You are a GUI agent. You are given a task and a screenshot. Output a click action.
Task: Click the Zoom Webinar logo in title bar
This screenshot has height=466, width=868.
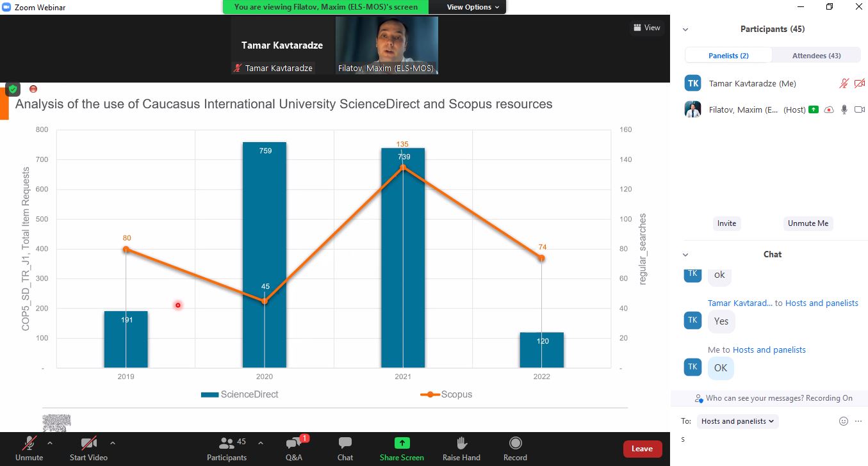(x=6, y=7)
